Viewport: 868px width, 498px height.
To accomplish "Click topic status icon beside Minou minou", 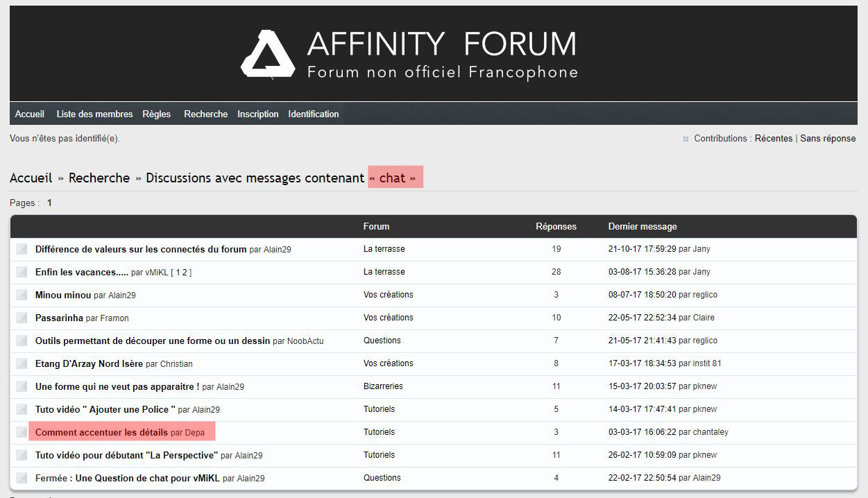I will [22, 295].
